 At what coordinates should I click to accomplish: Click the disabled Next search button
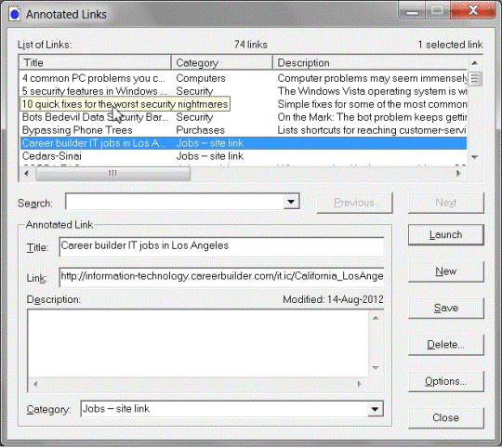[445, 203]
